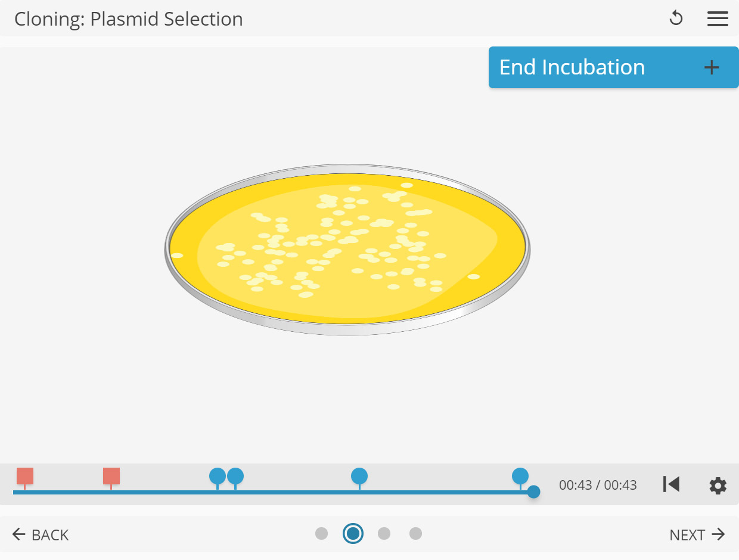Open timeline settings with the gear icon
739x560 pixels.
(718, 486)
